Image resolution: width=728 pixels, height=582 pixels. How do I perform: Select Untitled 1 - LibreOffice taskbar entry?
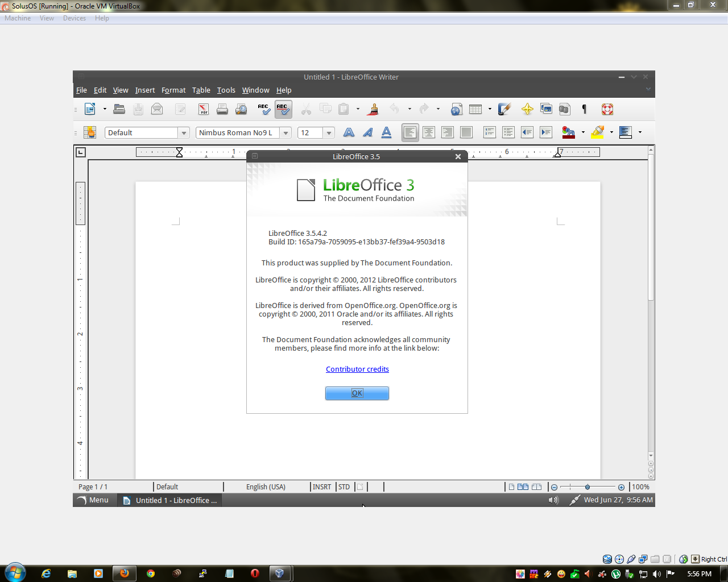pos(170,500)
